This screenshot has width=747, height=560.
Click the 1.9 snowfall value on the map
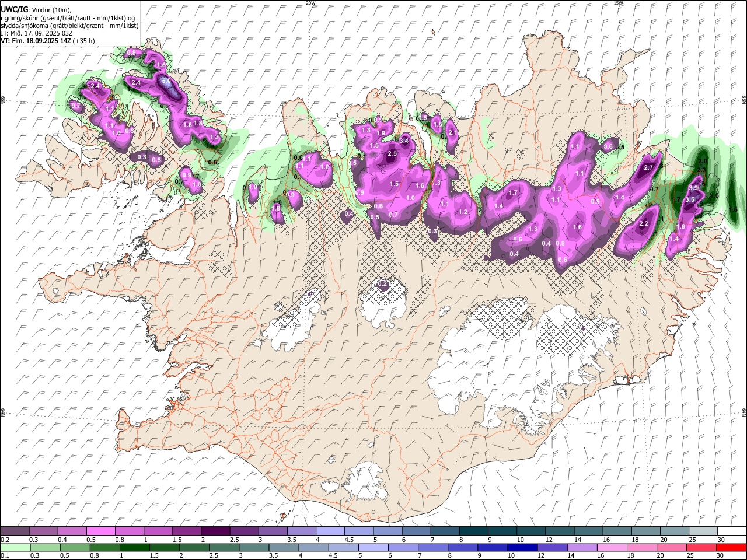[381, 133]
